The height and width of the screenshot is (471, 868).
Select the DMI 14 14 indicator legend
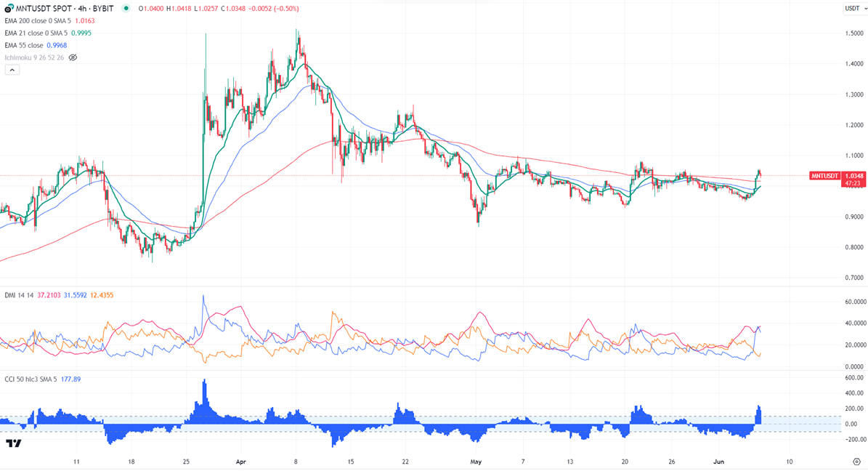pos(19,295)
